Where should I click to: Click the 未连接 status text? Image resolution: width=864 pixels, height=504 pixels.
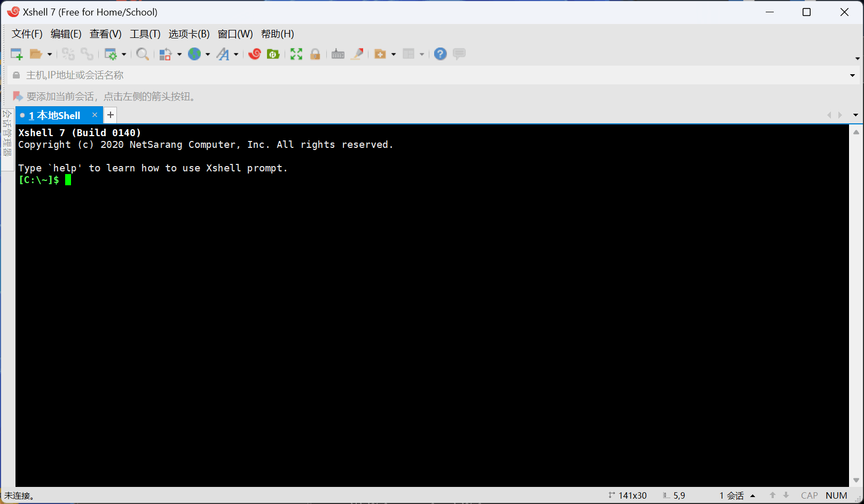(x=19, y=496)
